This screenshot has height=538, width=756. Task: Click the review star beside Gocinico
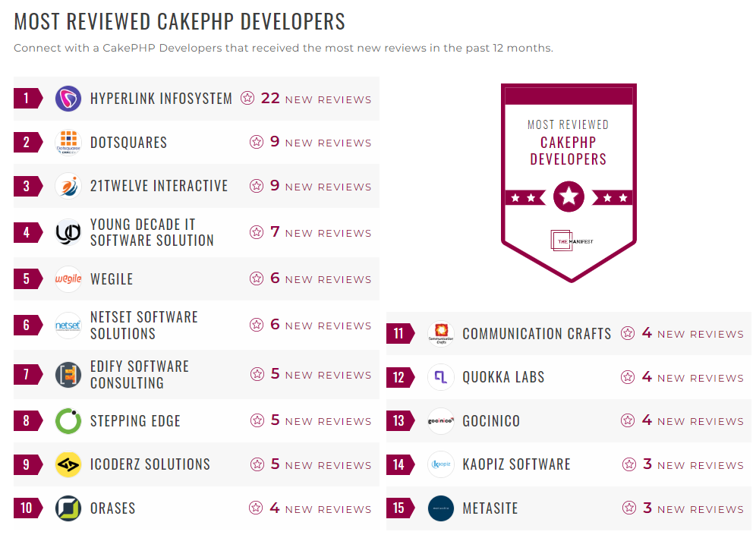tap(628, 420)
